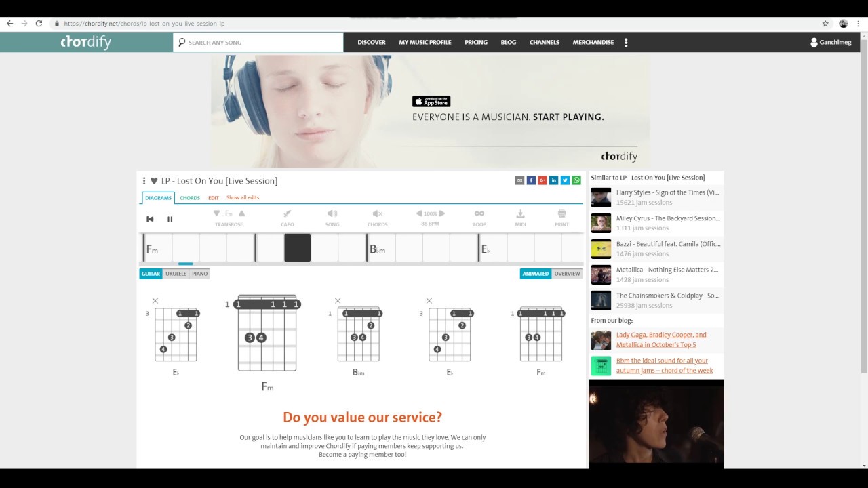The height and width of the screenshot is (488, 868).
Task: Click Bazzi yellow song thumbnail
Action: [x=601, y=249]
